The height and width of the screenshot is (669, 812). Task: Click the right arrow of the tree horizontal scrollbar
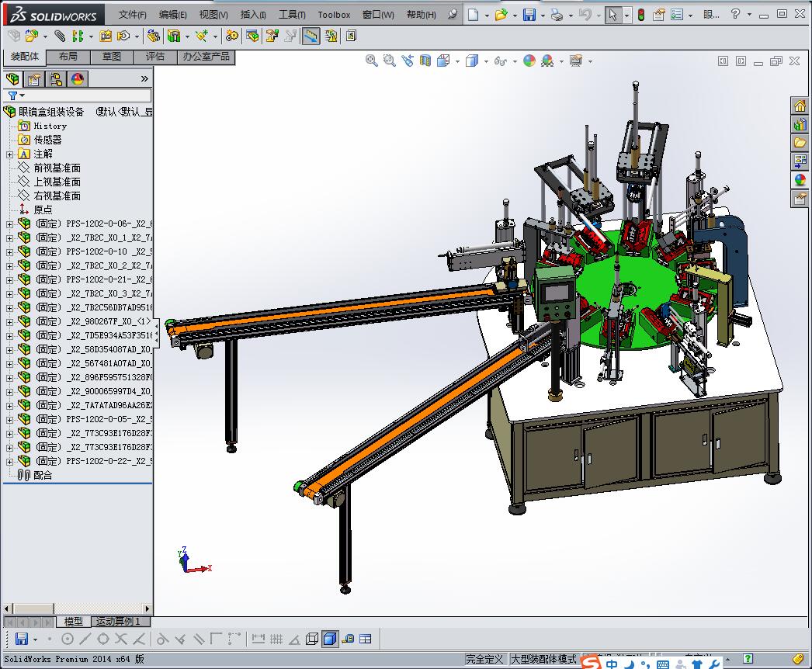tap(147, 608)
